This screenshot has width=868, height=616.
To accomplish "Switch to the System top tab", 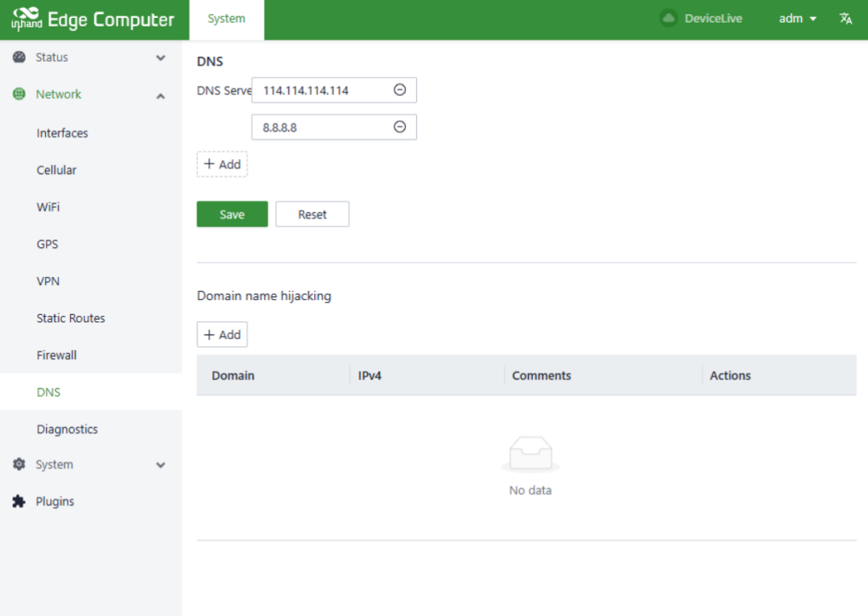I will pos(226,19).
